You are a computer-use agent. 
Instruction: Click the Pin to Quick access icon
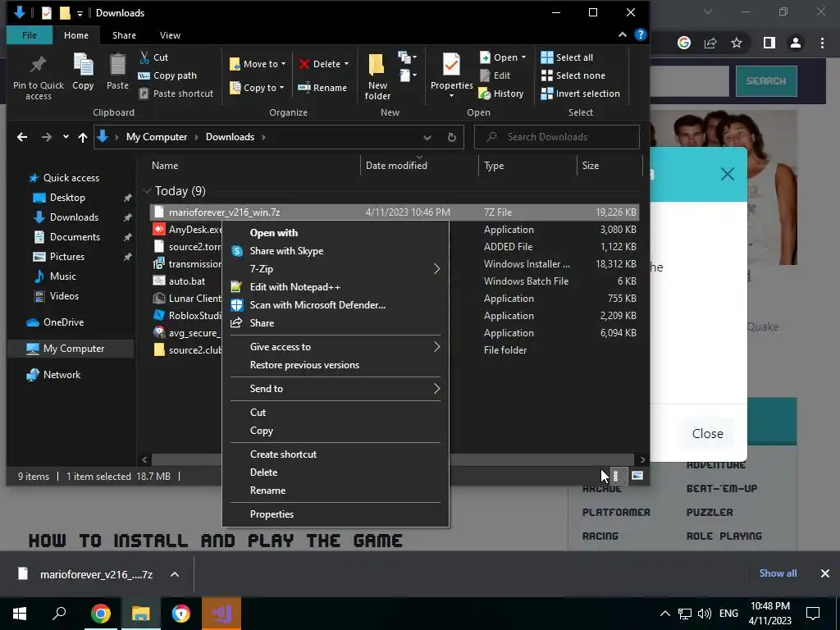click(x=38, y=65)
